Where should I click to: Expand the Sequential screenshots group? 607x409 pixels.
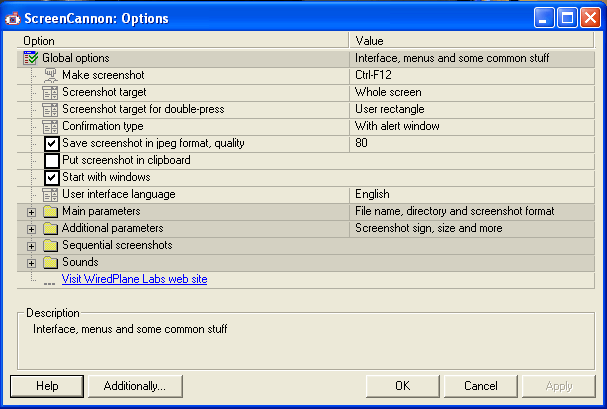(31, 246)
